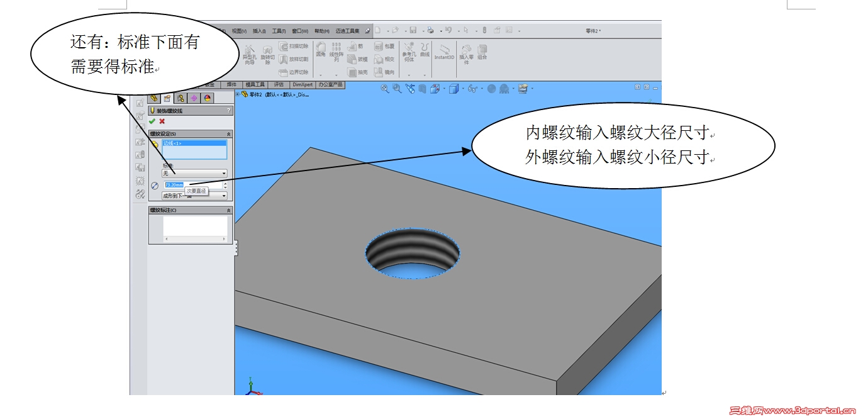Click the Print icon in the top toolbar
Image resolution: width=868 pixels, height=419 pixels.
[430, 30]
